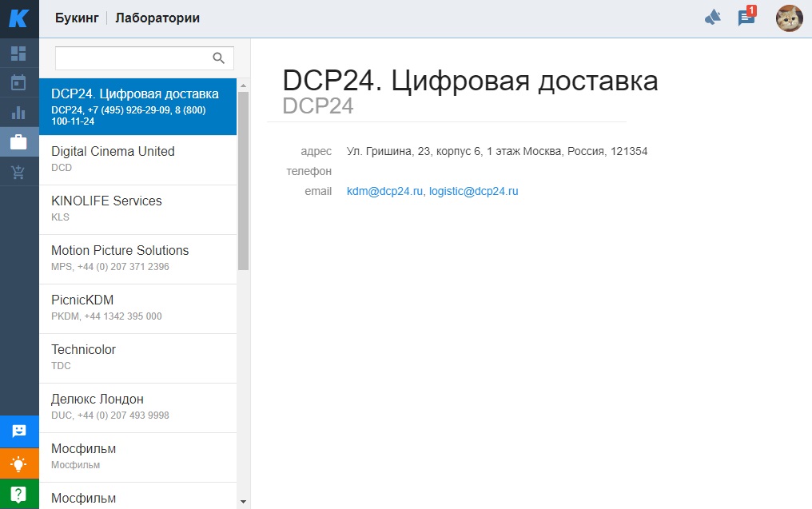Select Motion Picture Solutions in list
This screenshot has width=812, height=509.
point(137,260)
